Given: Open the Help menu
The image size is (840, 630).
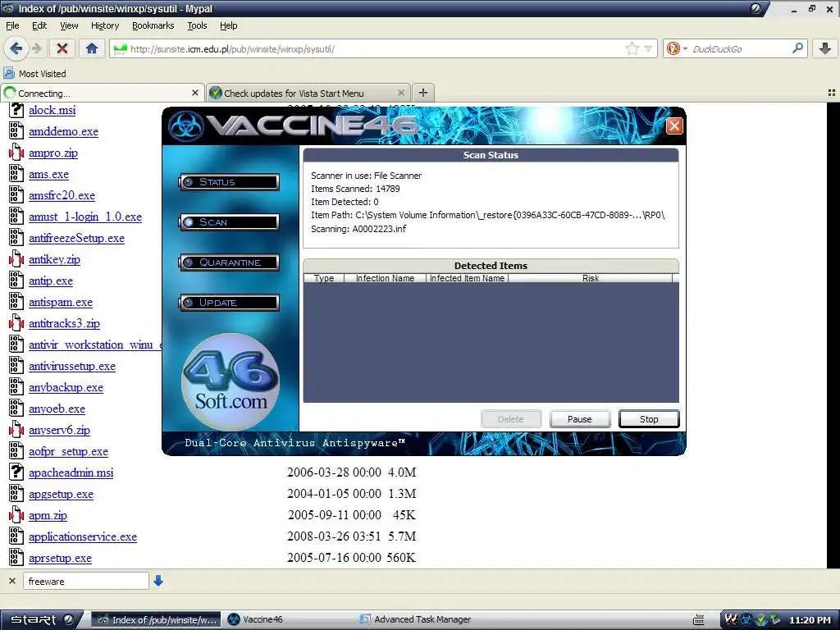Looking at the screenshot, I should (x=229, y=25).
